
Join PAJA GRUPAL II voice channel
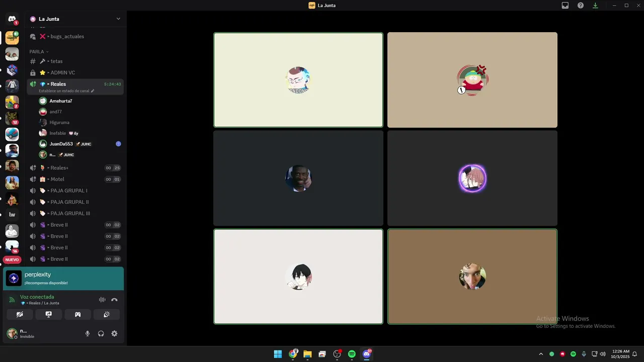click(75, 202)
